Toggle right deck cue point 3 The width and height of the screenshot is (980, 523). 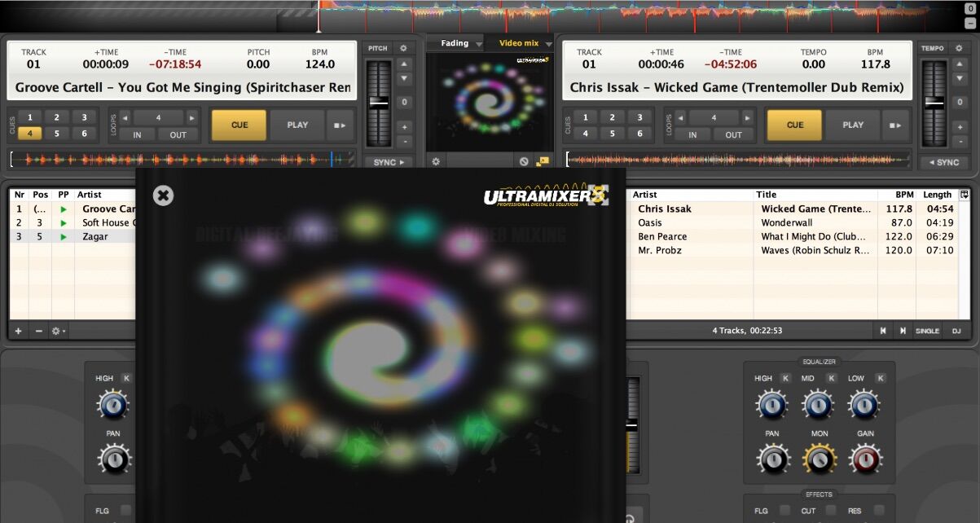tap(639, 117)
